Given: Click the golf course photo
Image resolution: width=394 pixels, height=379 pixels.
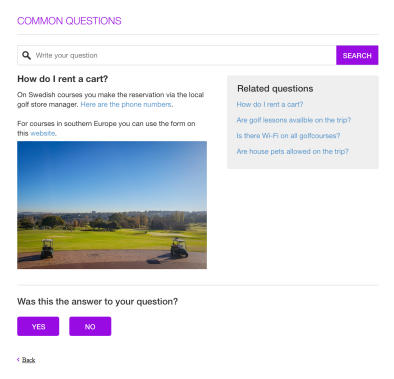Looking at the screenshot, I should point(112,205).
